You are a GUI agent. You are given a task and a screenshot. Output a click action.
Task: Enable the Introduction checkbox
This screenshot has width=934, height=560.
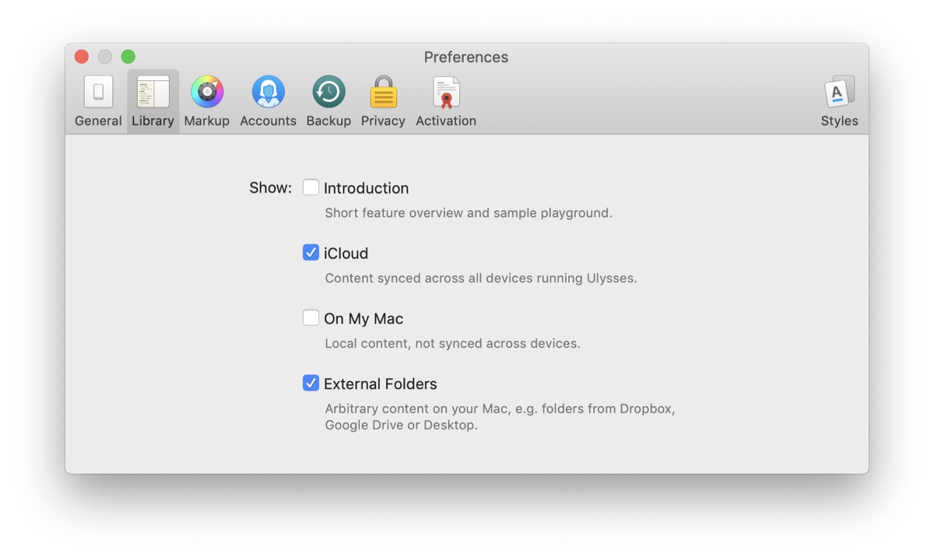(311, 187)
